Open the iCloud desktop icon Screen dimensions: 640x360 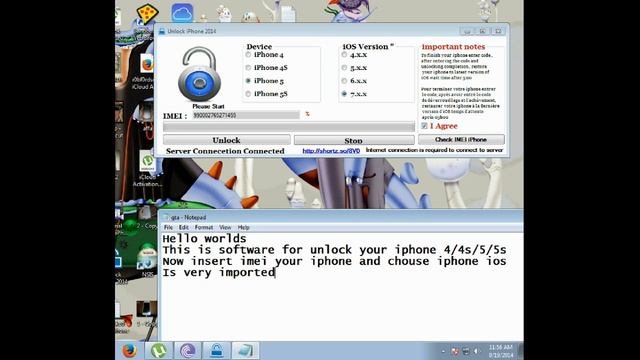pyautogui.click(x=182, y=13)
